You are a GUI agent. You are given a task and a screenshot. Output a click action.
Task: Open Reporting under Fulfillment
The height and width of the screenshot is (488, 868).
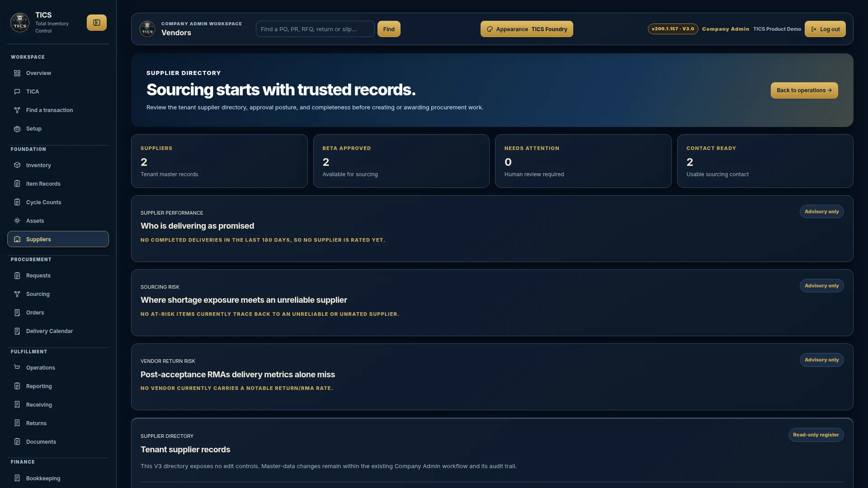pyautogui.click(x=58, y=386)
